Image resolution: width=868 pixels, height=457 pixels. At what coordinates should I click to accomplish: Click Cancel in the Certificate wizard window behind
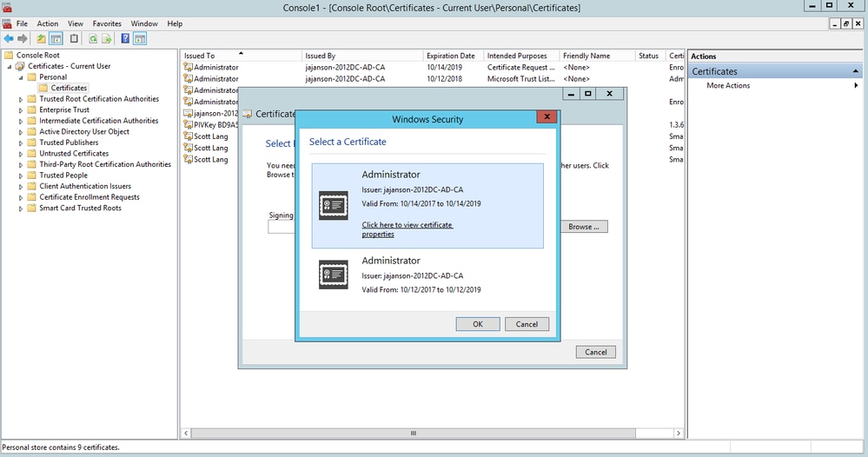pos(596,352)
